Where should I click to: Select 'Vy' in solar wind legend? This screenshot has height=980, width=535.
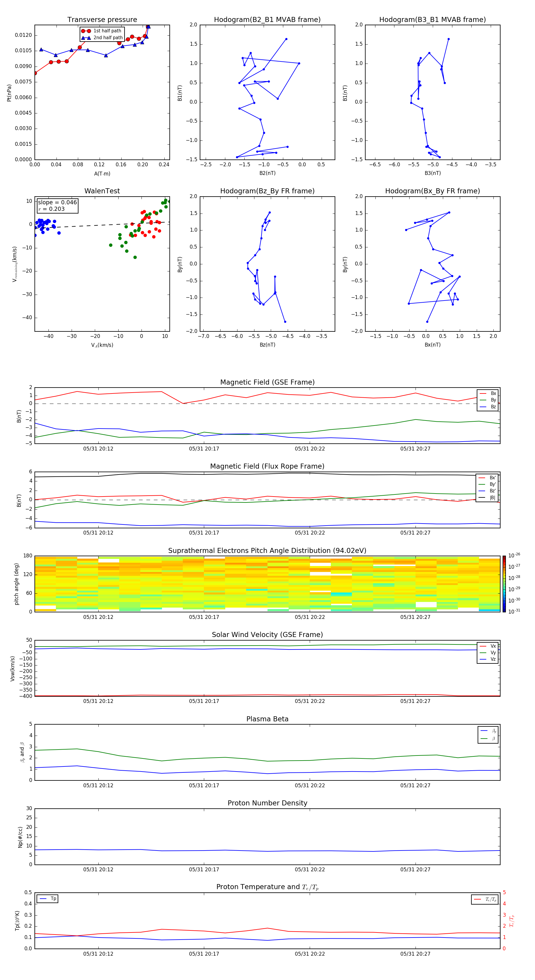pyautogui.click(x=488, y=653)
